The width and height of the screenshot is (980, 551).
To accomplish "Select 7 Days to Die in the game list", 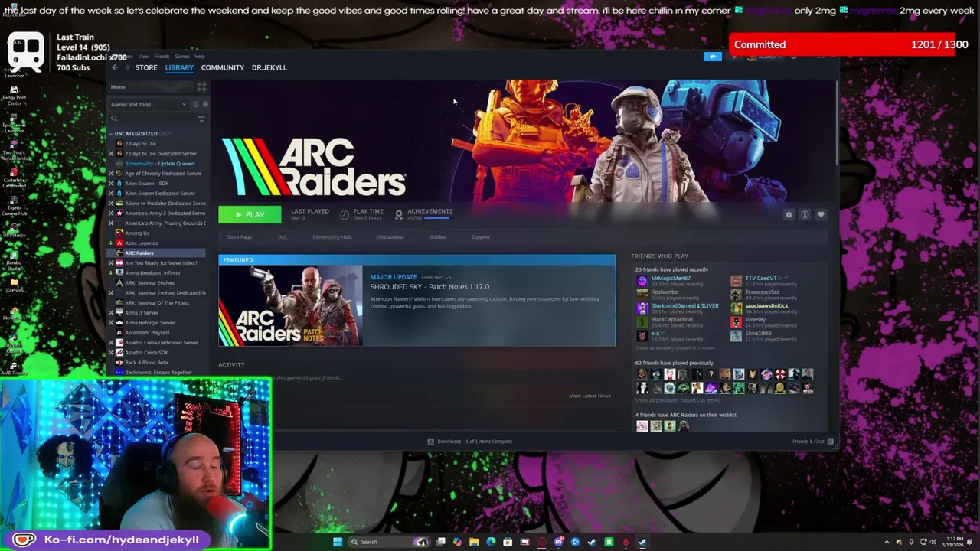I will coord(140,144).
